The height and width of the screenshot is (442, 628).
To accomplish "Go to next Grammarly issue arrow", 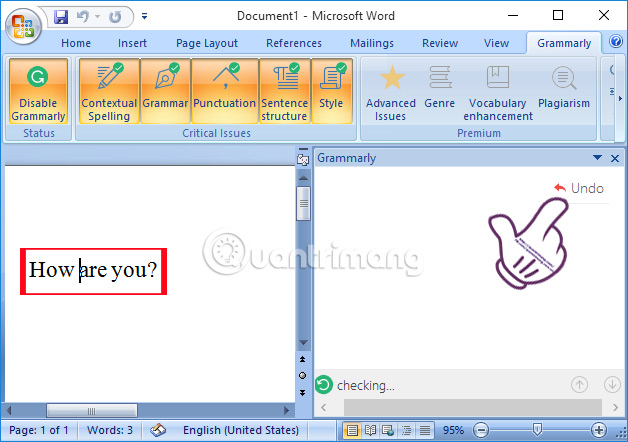I will point(612,385).
